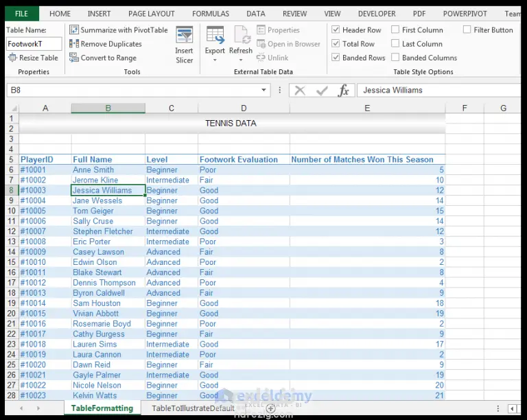Select column D header
This screenshot has width=527, height=420.
244,108
